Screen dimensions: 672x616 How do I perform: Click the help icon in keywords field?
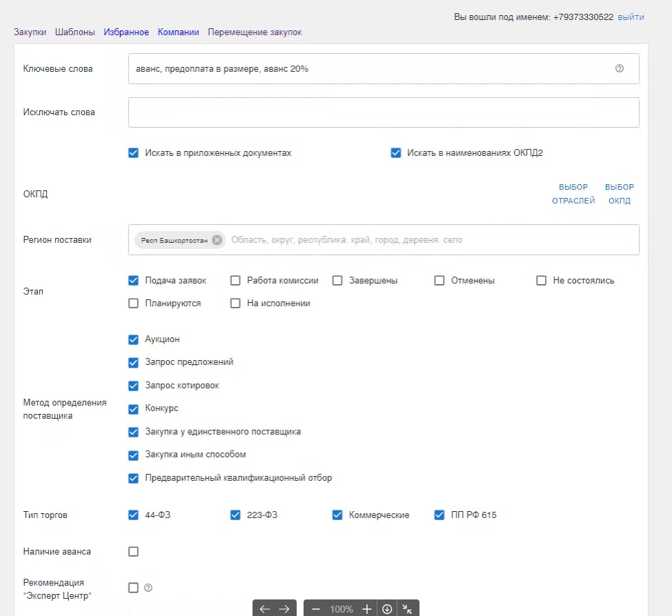619,69
